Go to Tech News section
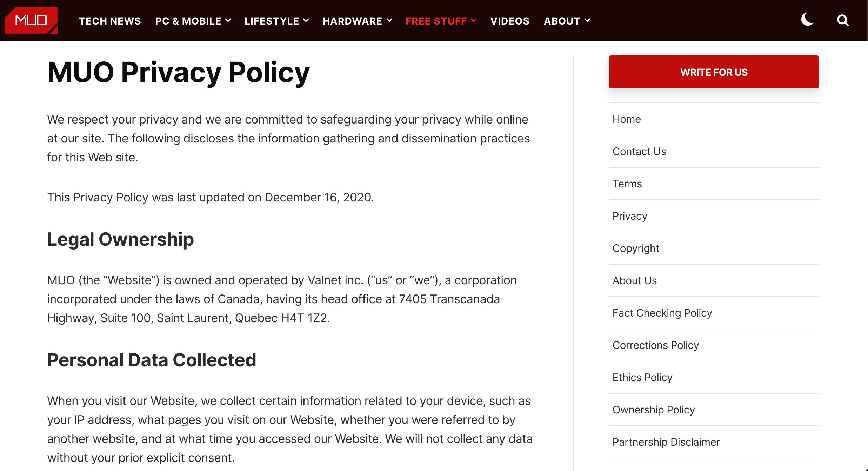Image resolution: width=868 pixels, height=471 pixels. point(110,21)
